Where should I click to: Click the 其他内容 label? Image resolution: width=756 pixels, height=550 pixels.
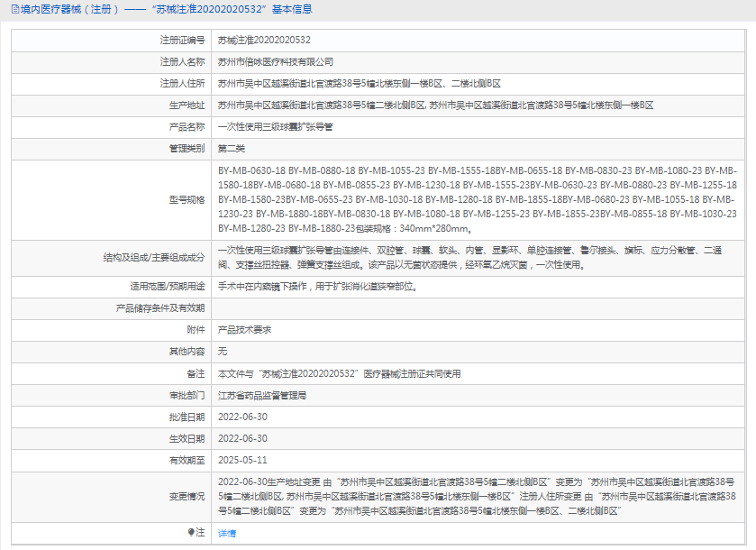point(187,352)
